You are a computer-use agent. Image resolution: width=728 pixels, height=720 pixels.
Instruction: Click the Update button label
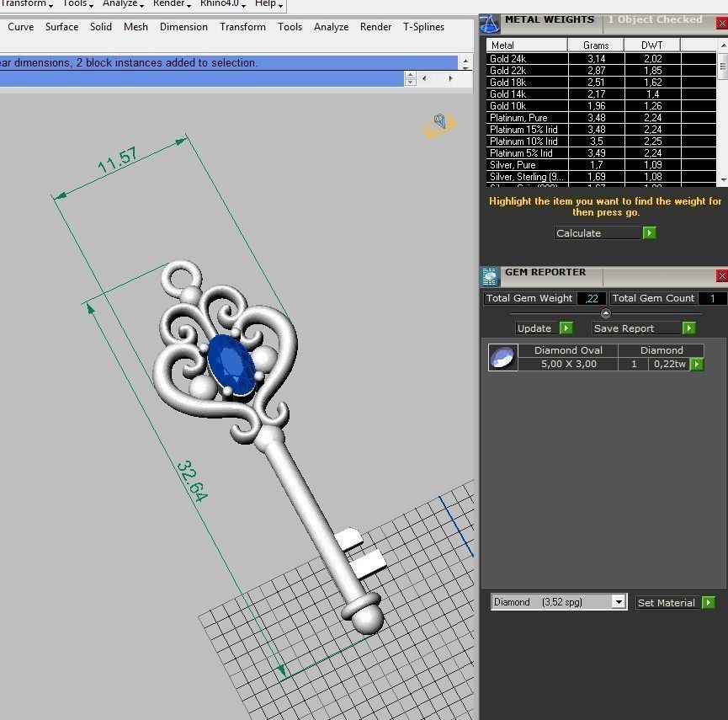(534, 328)
